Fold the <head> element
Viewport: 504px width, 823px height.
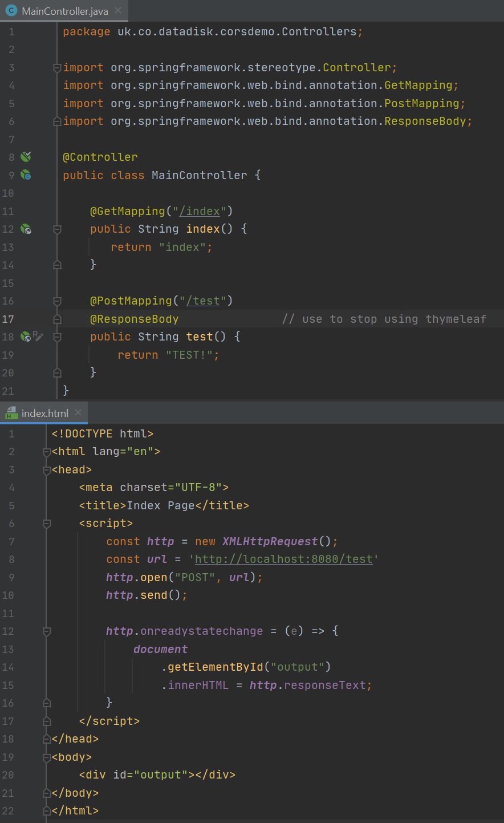47,470
